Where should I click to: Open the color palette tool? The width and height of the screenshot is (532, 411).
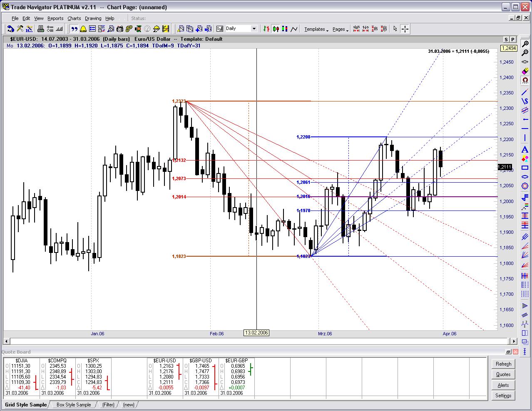point(525,158)
